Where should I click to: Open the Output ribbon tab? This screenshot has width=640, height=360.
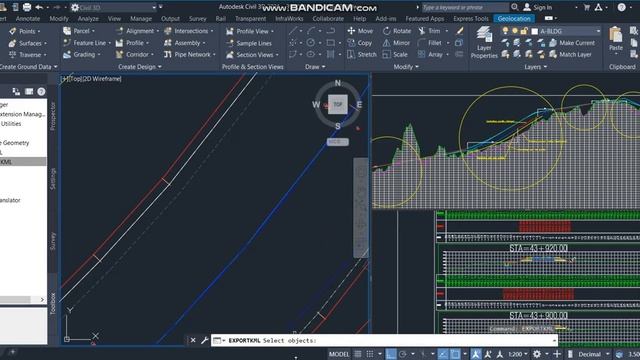tap(170, 19)
